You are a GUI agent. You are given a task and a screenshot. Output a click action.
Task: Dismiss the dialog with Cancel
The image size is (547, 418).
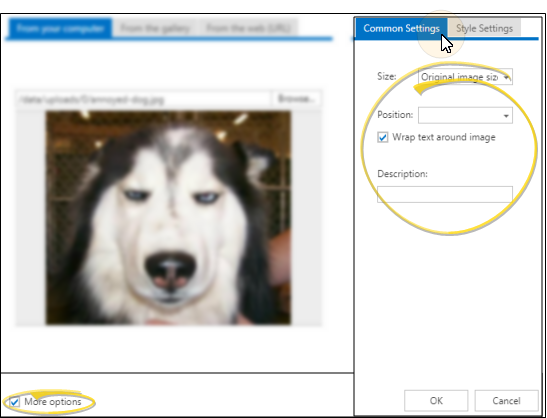[506, 401]
